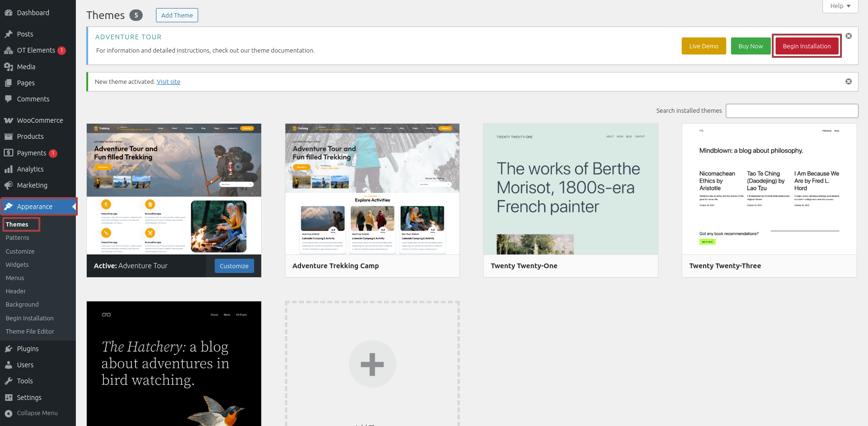This screenshot has width=868, height=426.
Task: Open Begin Installation in sidebar submenu
Action: [29, 318]
